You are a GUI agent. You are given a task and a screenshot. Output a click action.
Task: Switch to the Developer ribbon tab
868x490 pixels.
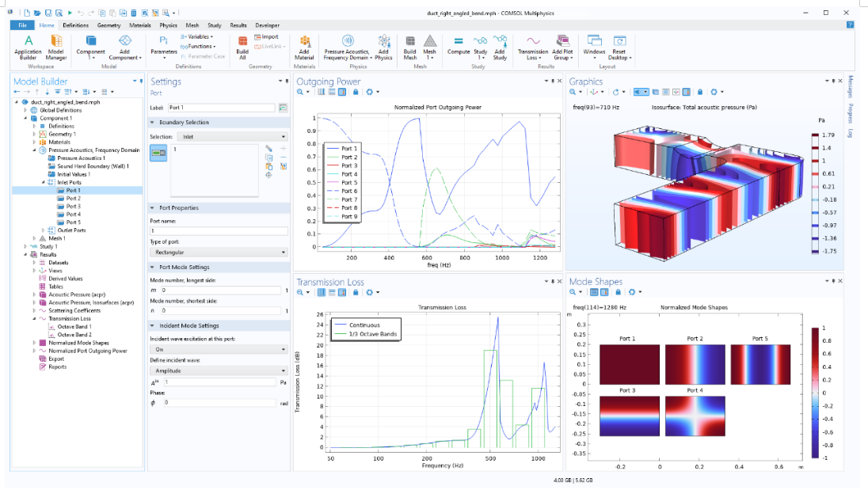tap(268, 25)
